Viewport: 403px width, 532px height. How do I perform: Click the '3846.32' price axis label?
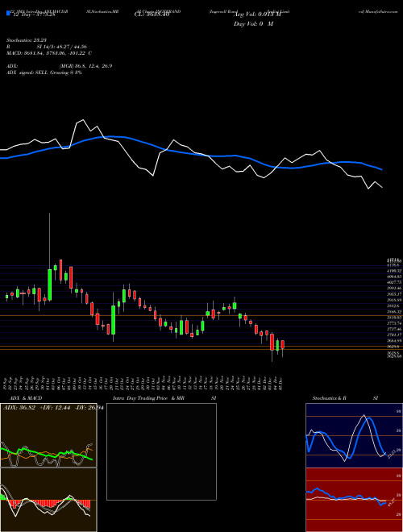click(x=394, y=311)
